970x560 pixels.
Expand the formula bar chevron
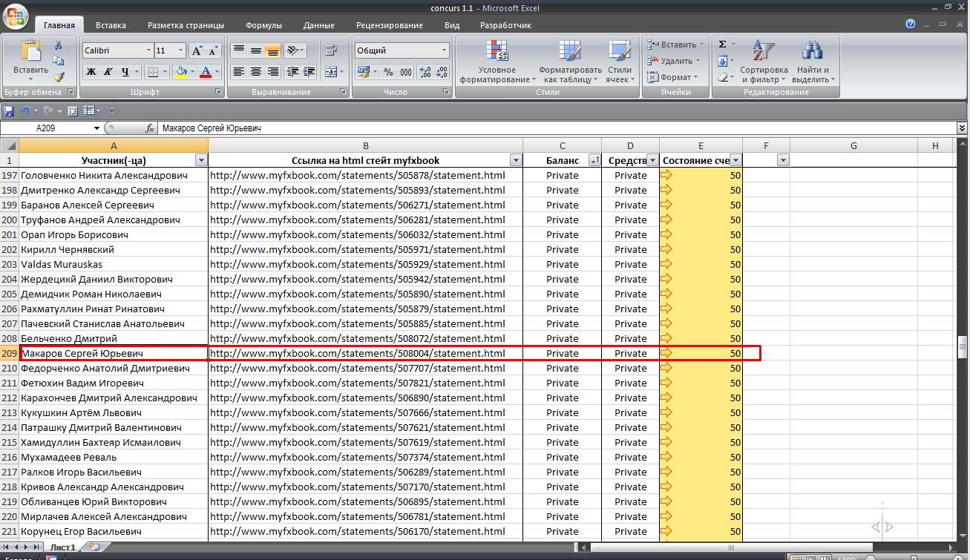(x=963, y=128)
